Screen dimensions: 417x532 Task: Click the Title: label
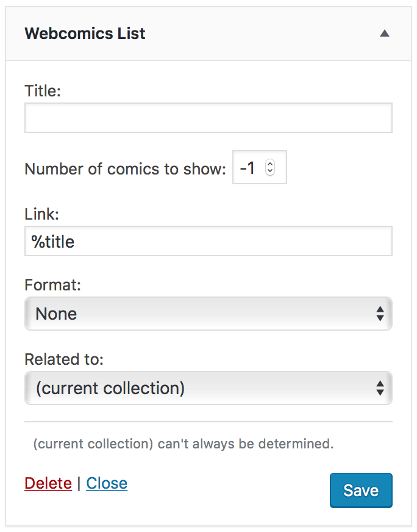click(43, 91)
